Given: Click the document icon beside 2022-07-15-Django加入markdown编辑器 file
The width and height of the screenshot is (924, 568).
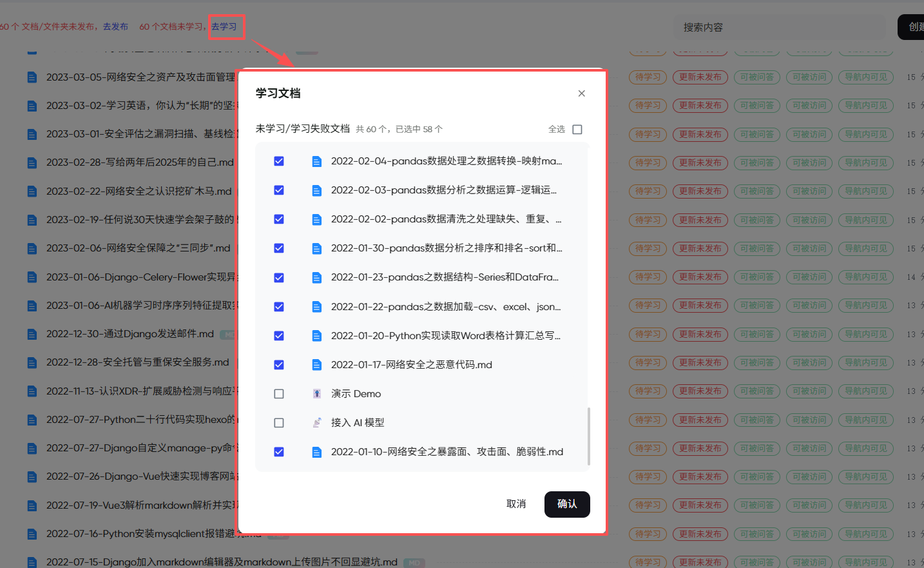Looking at the screenshot, I should coord(32,562).
